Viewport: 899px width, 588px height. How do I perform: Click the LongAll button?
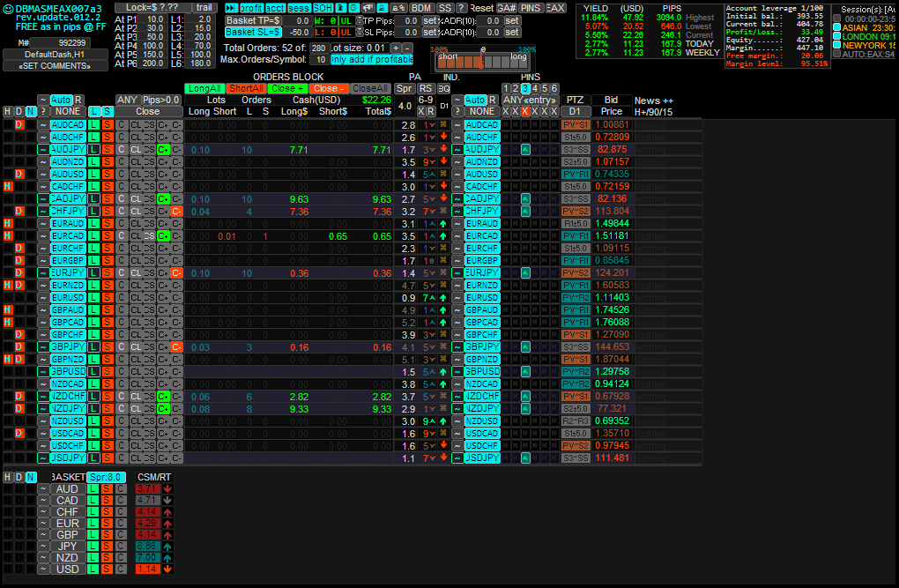[204, 88]
